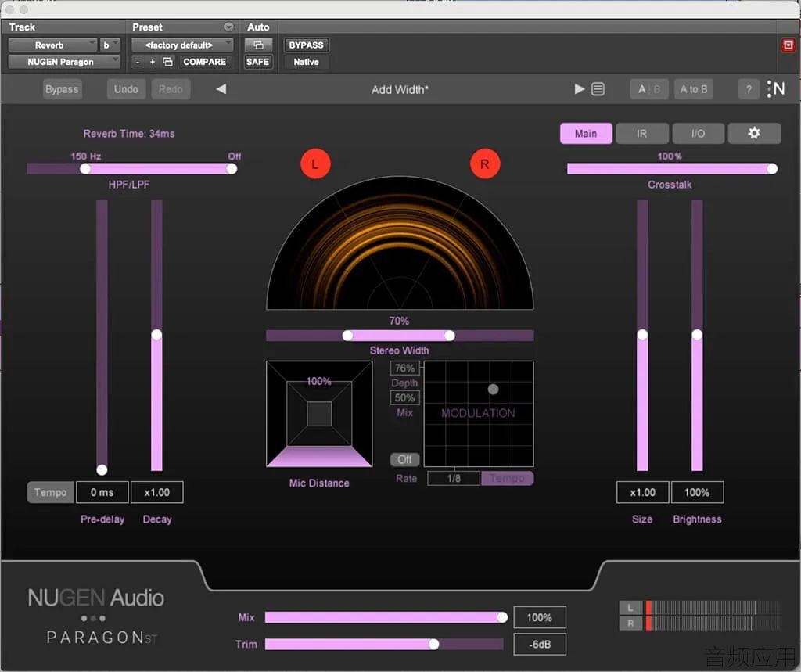The width and height of the screenshot is (801, 672).
Task: Click the red target button in header
Action: tap(788, 45)
